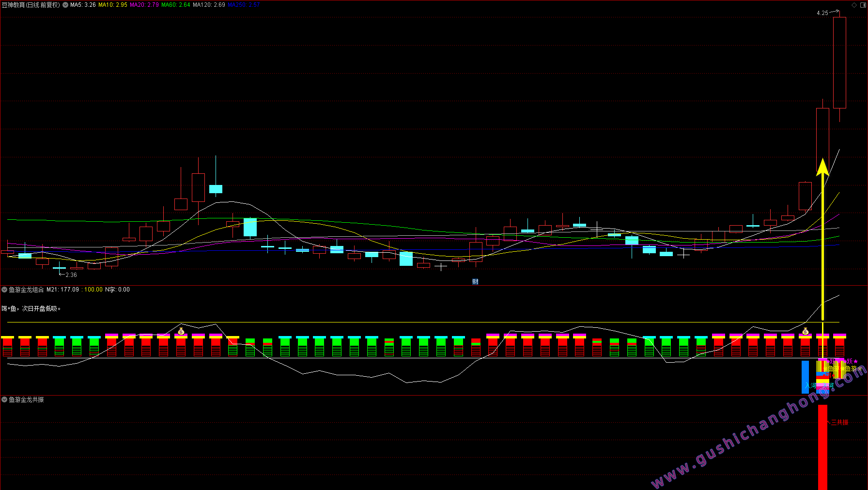Click the yellow 100.00 indicator value

(x=93, y=290)
